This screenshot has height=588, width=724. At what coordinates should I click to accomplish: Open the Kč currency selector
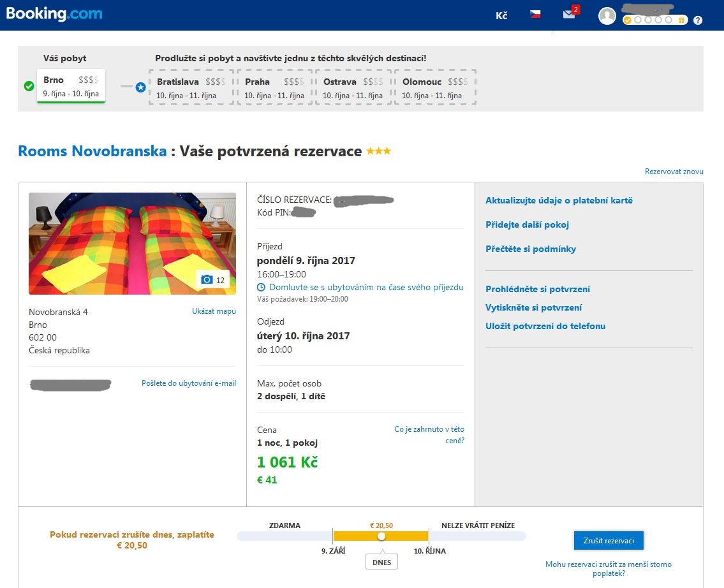501,15
